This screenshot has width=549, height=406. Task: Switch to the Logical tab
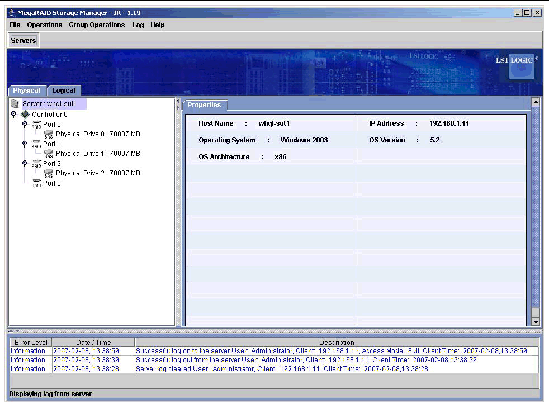pyautogui.click(x=64, y=91)
